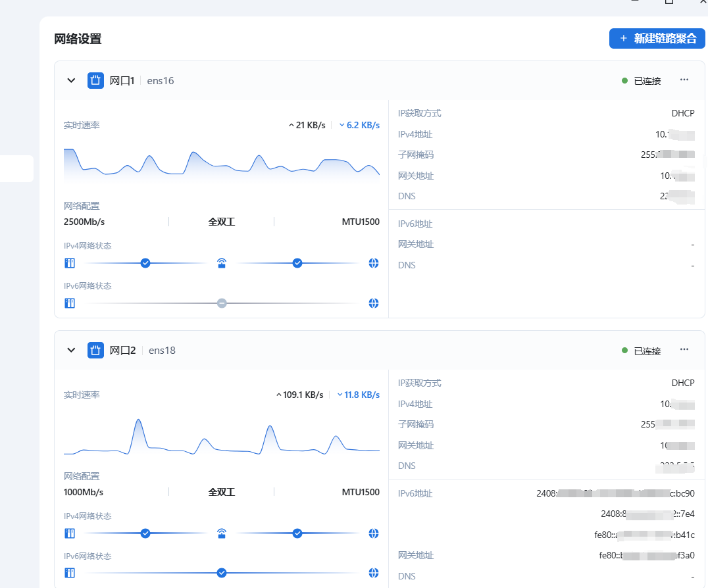Screen dimensions: 708x588
Task: Click the 全双工 value under 网口2
Action: 221,493
